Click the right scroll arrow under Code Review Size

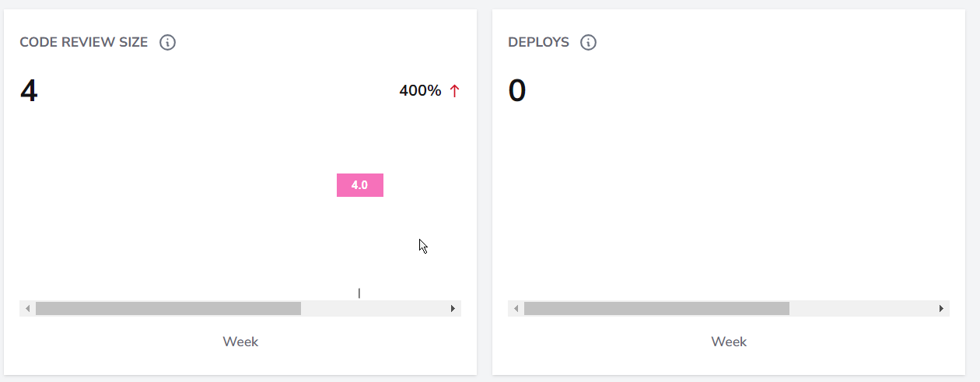pyautogui.click(x=453, y=309)
